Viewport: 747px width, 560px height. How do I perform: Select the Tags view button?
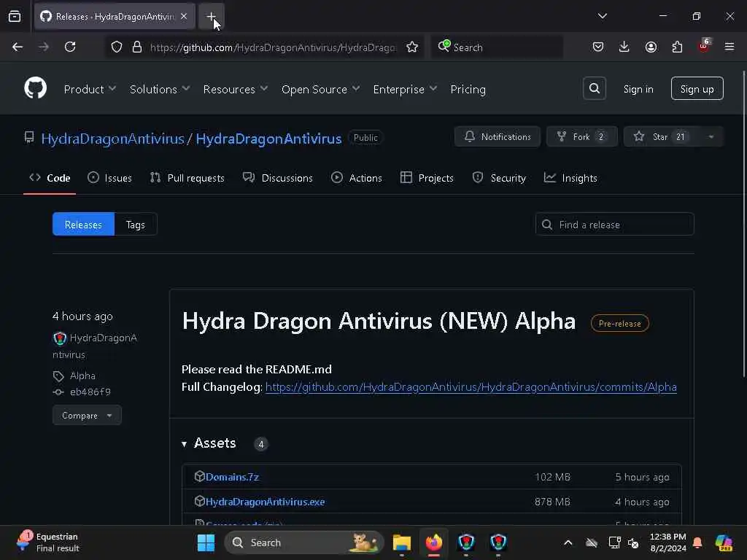click(x=135, y=225)
